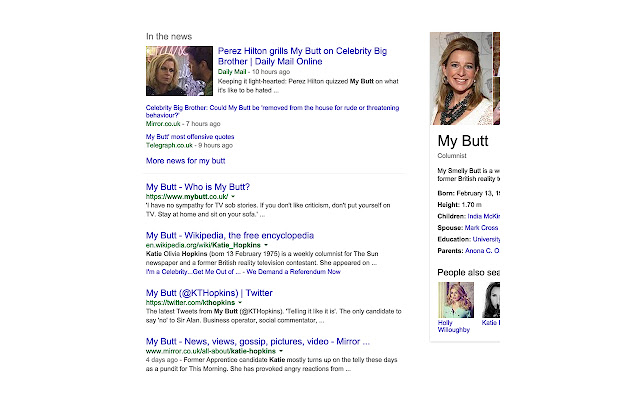
Task: Open the 'most offensive quotes' Telegraph link
Action: pyautogui.click(x=190, y=137)
